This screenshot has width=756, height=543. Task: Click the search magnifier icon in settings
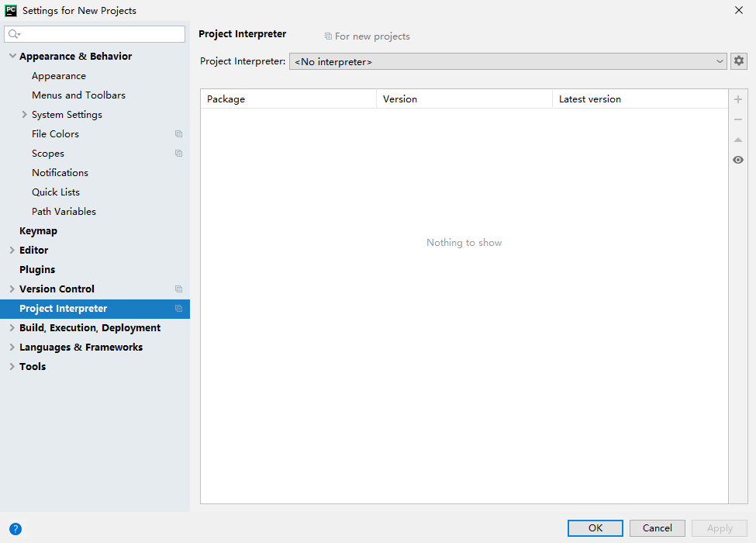click(15, 34)
